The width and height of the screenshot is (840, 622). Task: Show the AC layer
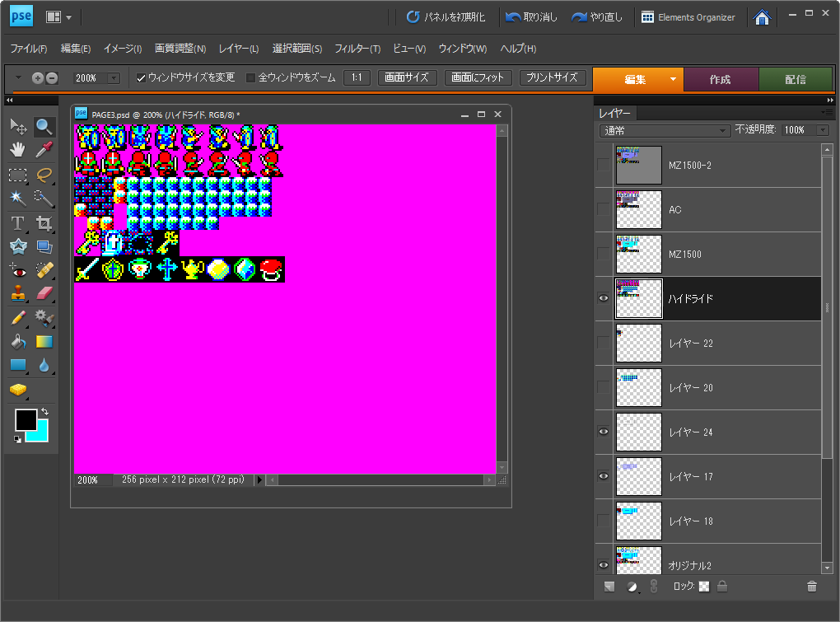pyautogui.click(x=603, y=209)
